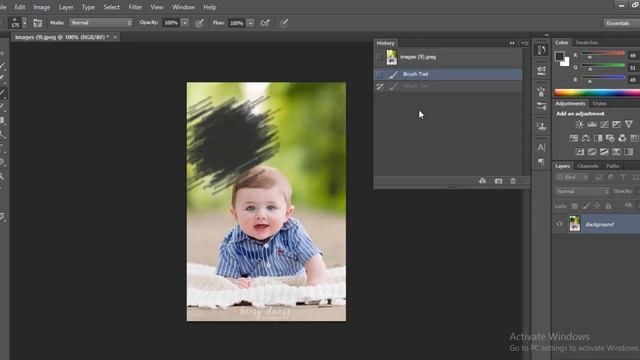Add a Threshold adjustment
This screenshot has height=360, width=640.
pos(604,152)
